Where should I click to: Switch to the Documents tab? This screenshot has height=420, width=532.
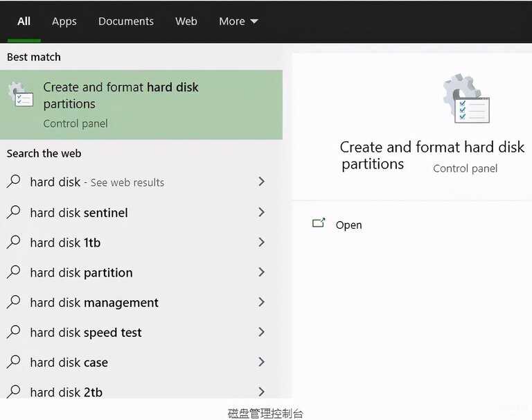pos(126,21)
